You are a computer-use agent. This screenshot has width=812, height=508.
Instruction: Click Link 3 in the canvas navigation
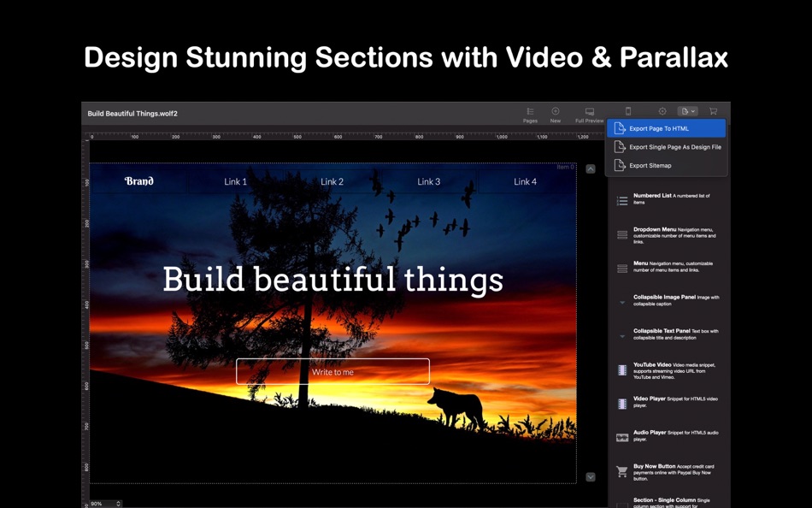(429, 181)
